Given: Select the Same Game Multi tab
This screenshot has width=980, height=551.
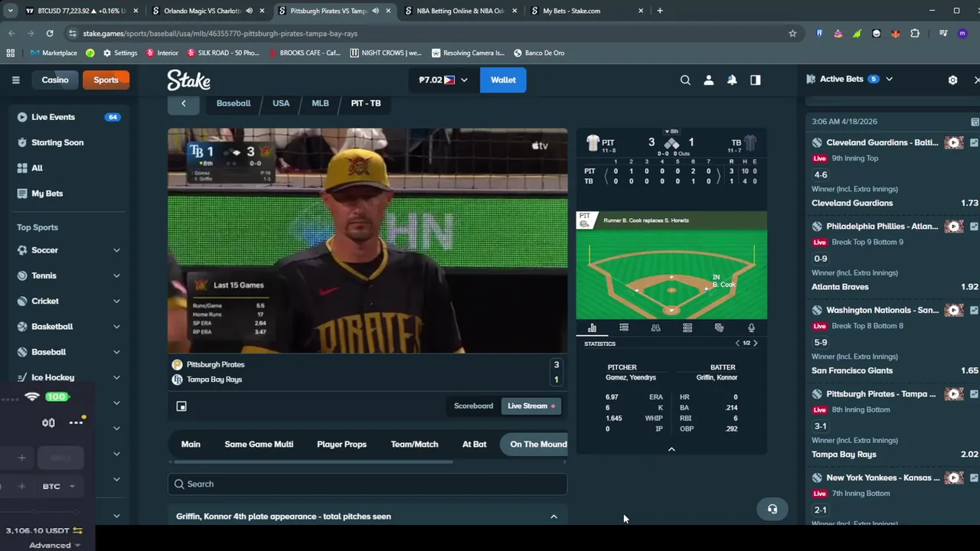Looking at the screenshot, I should (259, 444).
